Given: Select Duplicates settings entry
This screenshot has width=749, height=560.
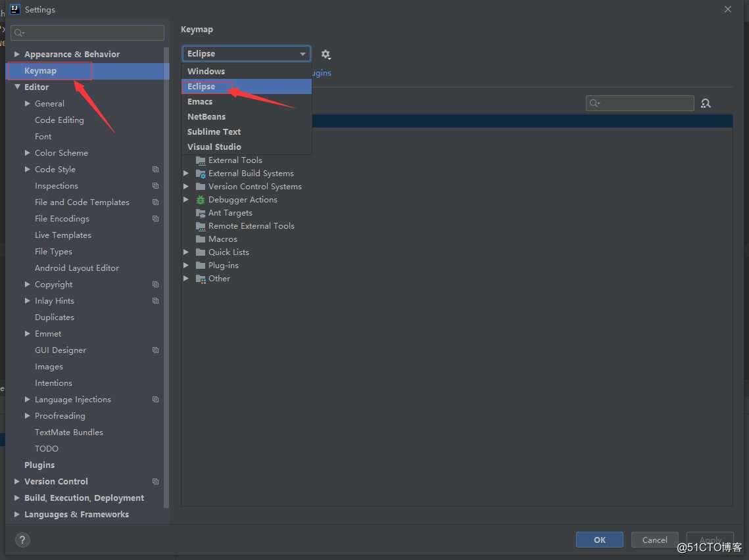Looking at the screenshot, I should coord(55,317).
